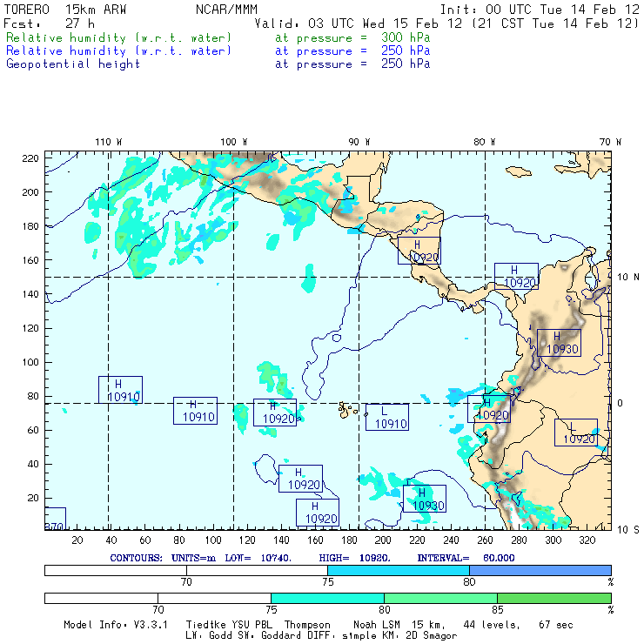The height and width of the screenshot is (644, 644).
Task: Click the teal 75–80% swatch on lower colorbar
Action: pyautogui.click(x=327, y=598)
